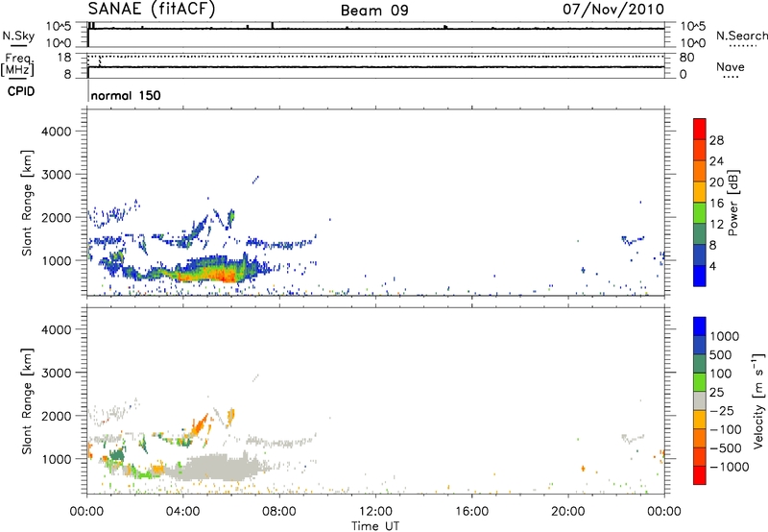Click the 12 label on the power colorbar
The width and height of the screenshot is (768, 532).
click(716, 224)
